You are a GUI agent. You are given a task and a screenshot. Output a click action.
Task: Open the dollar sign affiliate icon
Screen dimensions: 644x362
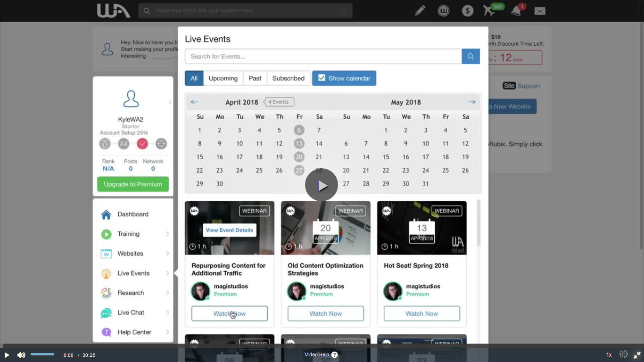[468, 10]
